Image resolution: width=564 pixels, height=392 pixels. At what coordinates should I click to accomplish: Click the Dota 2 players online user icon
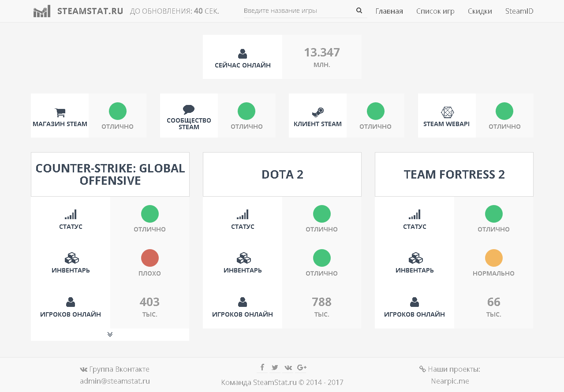(243, 302)
